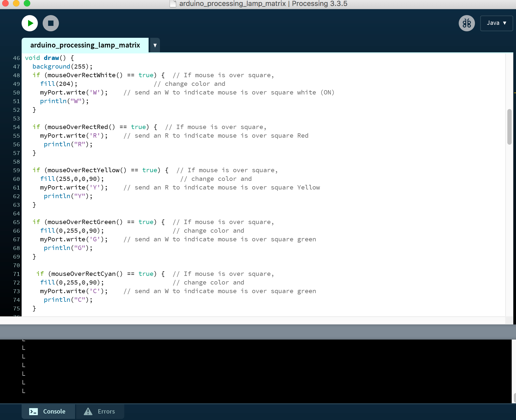516x420 pixels.
Task: Expand the tab options arrow menu
Action: pos(155,45)
